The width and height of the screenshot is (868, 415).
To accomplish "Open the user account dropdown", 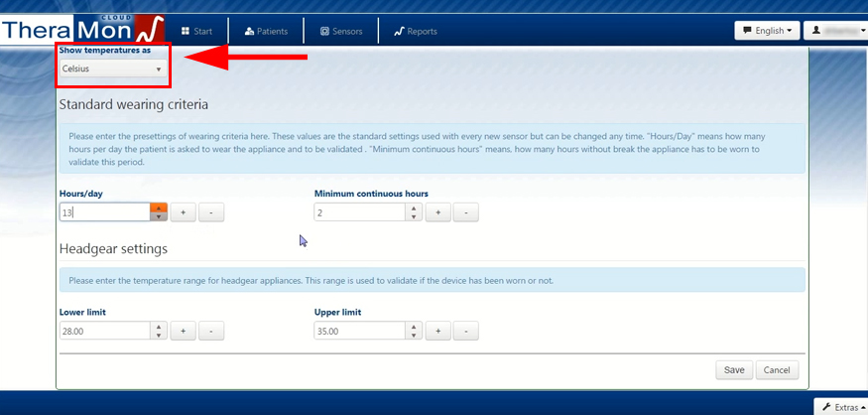I will pyautogui.click(x=835, y=31).
